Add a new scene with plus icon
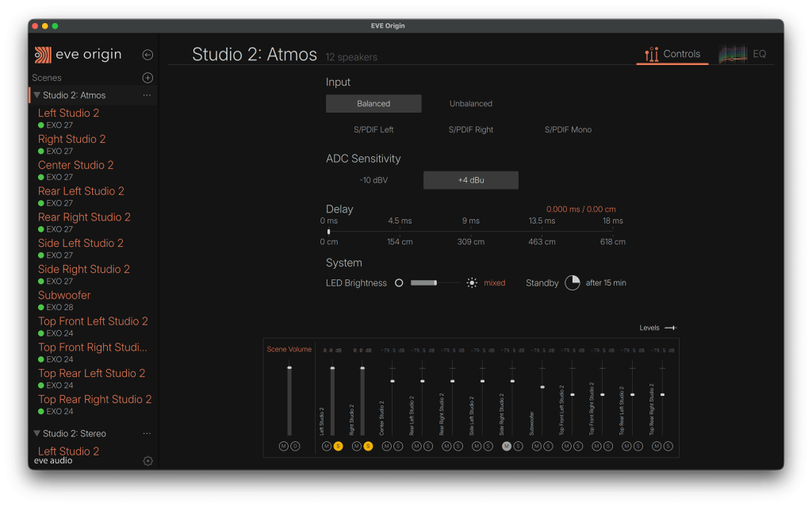Viewport: 812px width, 507px height. pyautogui.click(x=147, y=78)
